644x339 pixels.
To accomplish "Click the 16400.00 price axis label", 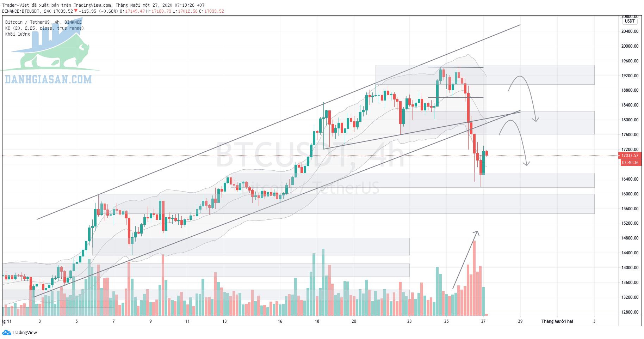I will (x=630, y=179).
